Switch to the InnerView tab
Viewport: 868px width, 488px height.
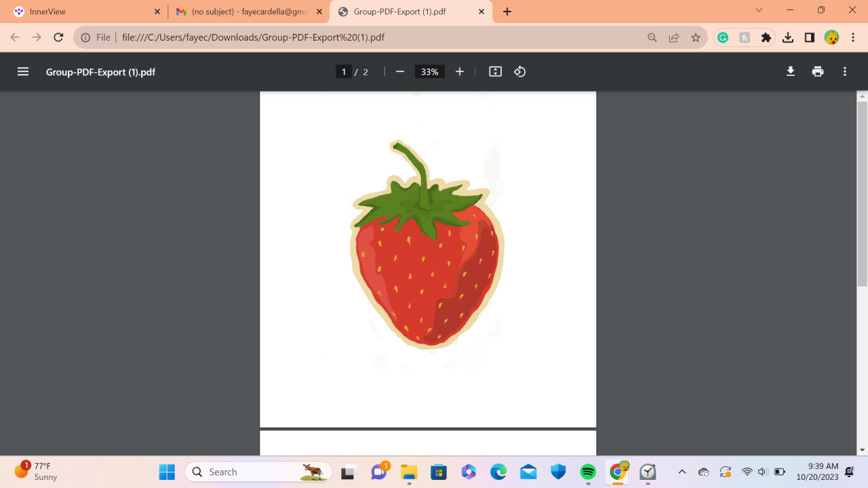pyautogui.click(x=85, y=12)
